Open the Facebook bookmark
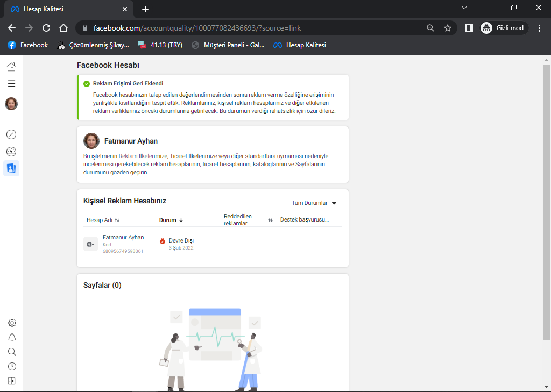Screen dimensions: 551x392 coord(28,45)
